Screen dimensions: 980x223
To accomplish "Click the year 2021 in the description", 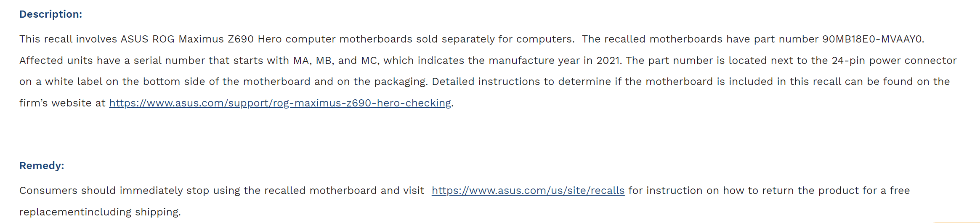I will 608,61.
